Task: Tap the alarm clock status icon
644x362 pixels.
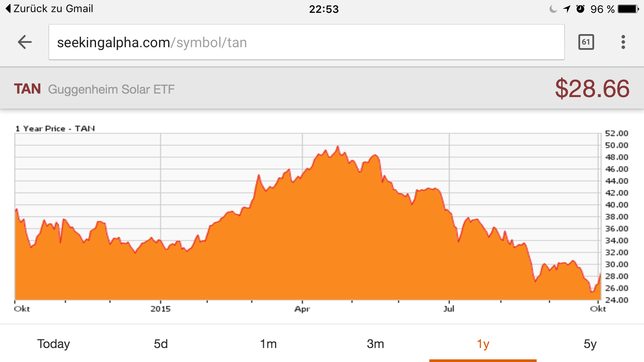Action: coord(580,9)
